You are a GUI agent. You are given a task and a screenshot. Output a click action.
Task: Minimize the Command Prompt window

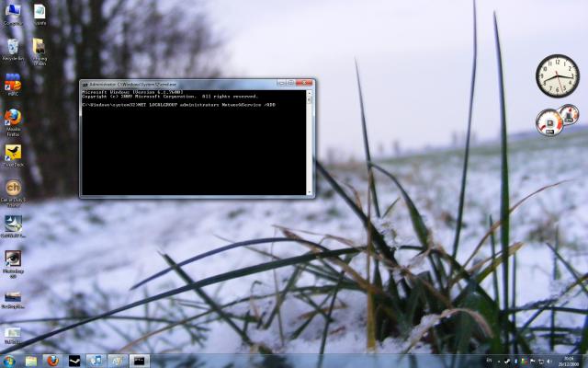pos(279,84)
